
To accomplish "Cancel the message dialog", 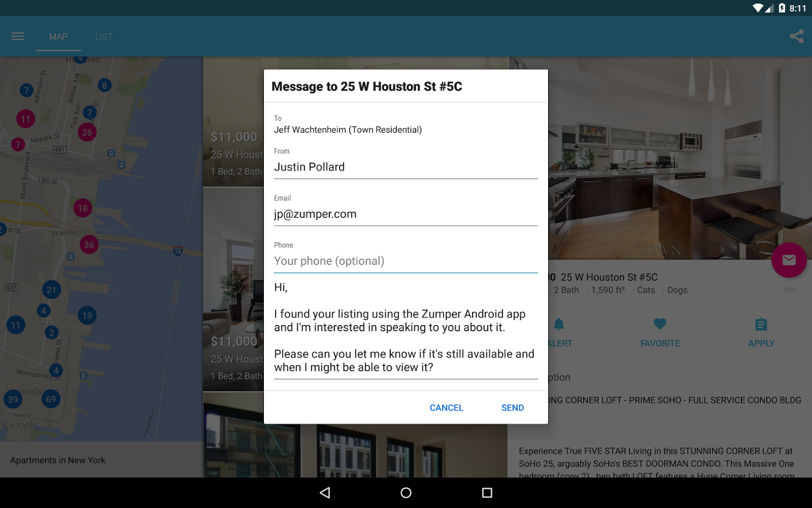I will (x=446, y=408).
